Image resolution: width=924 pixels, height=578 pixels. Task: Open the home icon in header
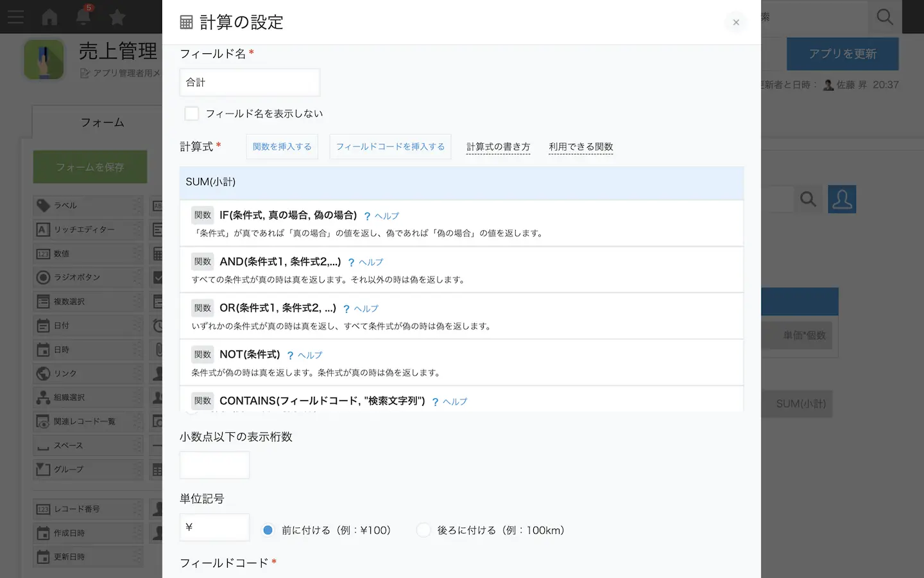pyautogui.click(x=49, y=17)
